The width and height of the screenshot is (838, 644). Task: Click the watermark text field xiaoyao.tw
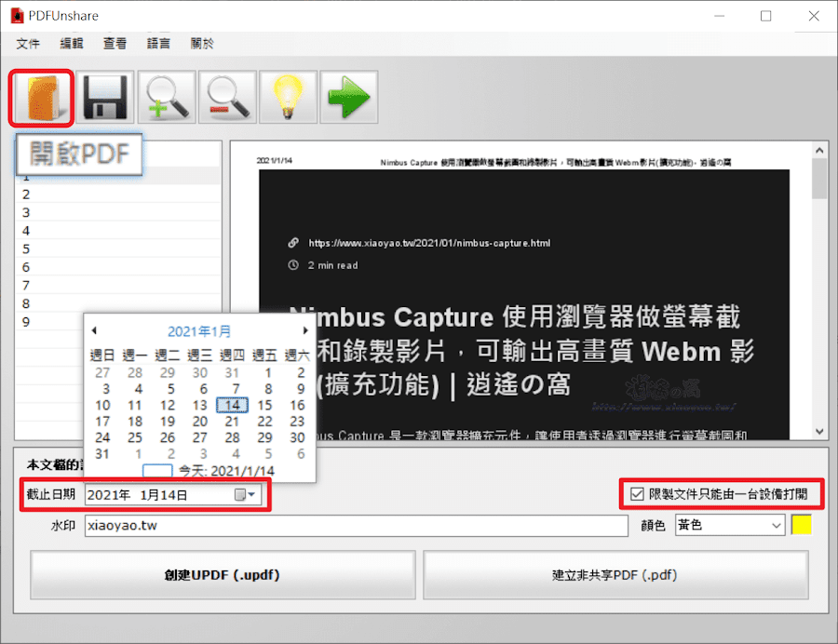point(356,526)
